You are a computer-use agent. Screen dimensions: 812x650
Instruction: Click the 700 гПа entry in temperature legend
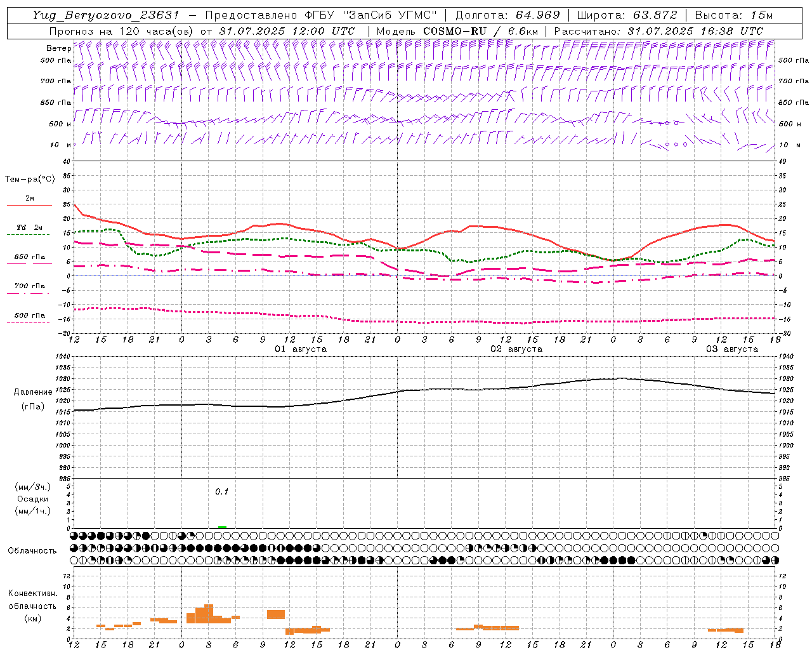30,286
